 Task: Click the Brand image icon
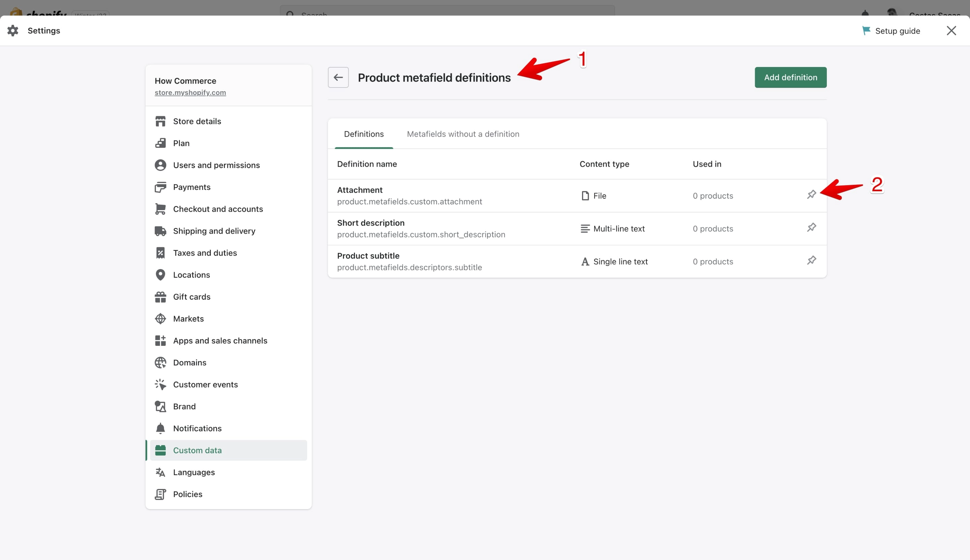click(160, 406)
